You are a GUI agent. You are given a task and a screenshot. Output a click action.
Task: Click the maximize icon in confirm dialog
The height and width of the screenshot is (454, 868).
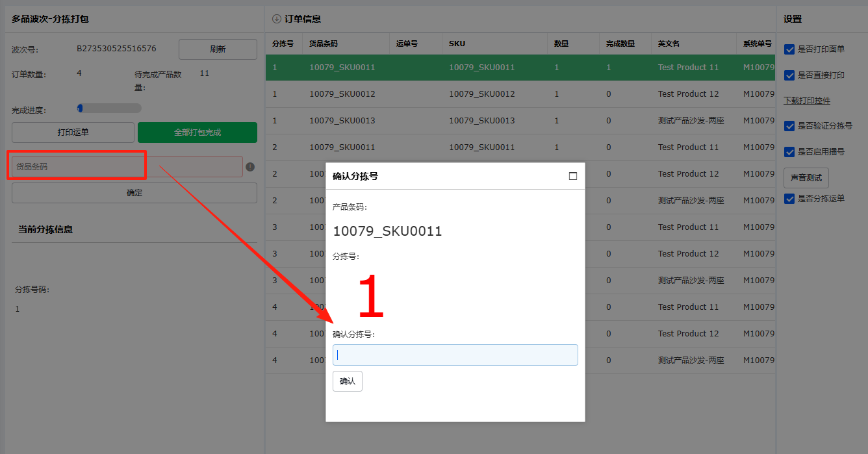[572, 176]
